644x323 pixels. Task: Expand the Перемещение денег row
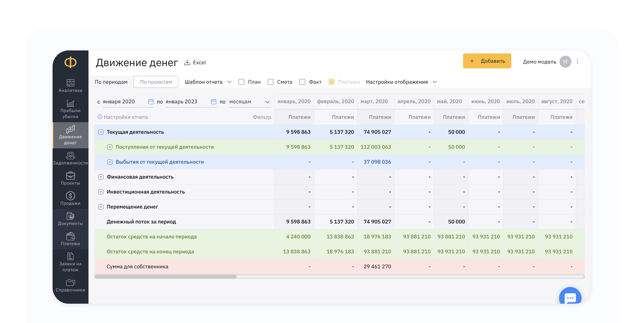tap(101, 207)
